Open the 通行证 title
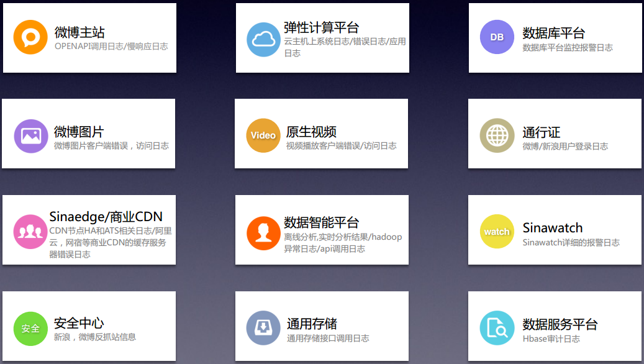Screen dimensions: 644x364 coord(542,132)
